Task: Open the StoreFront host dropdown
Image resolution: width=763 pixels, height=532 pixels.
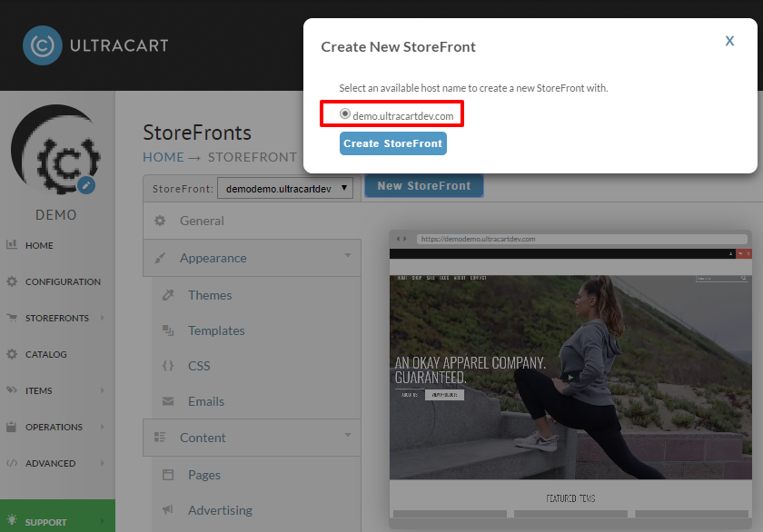Action: click(285, 189)
